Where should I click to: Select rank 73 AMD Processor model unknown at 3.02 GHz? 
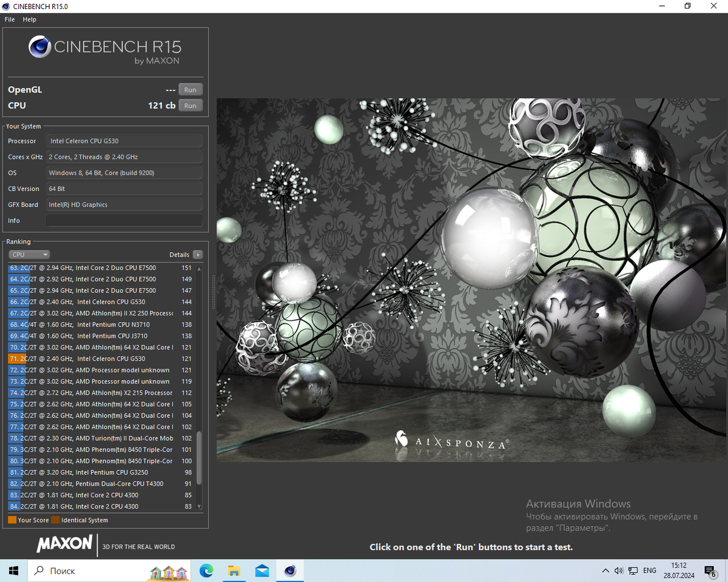click(102, 381)
